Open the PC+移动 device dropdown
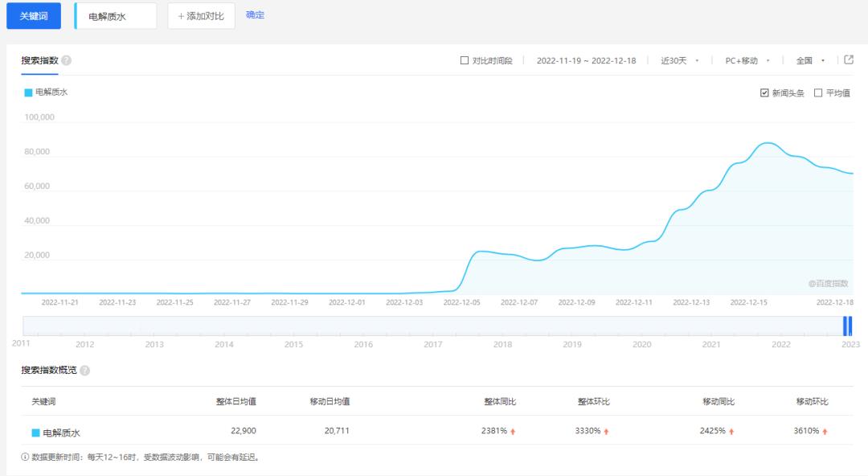 coord(742,59)
